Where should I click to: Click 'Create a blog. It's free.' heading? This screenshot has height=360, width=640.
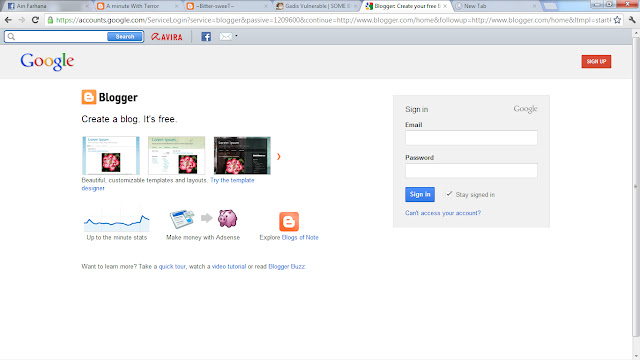(x=129, y=119)
